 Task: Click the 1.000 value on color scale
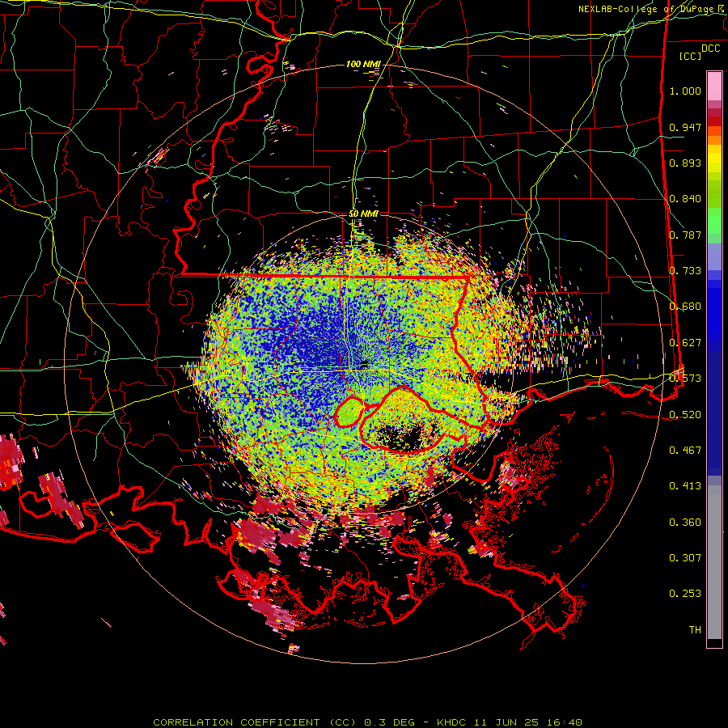pos(685,91)
